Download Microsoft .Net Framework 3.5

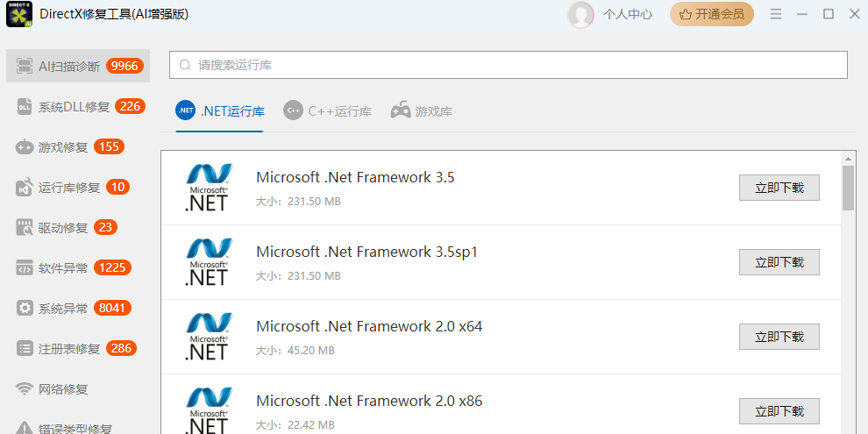779,189
